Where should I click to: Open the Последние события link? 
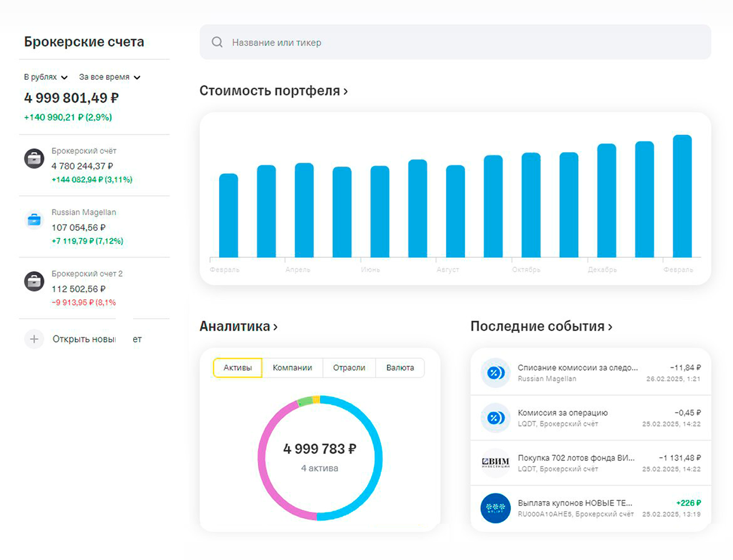pyautogui.click(x=541, y=326)
